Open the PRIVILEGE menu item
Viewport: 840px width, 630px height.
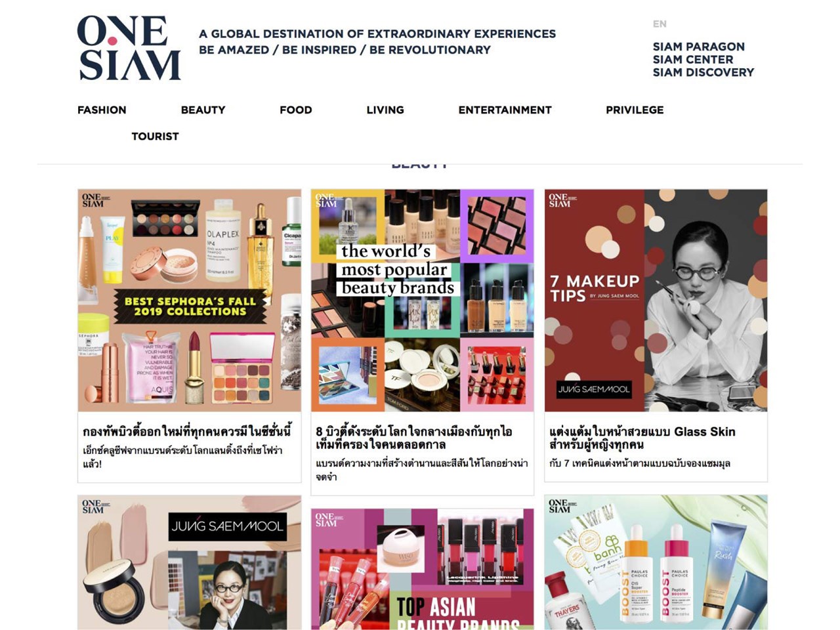(x=635, y=110)
